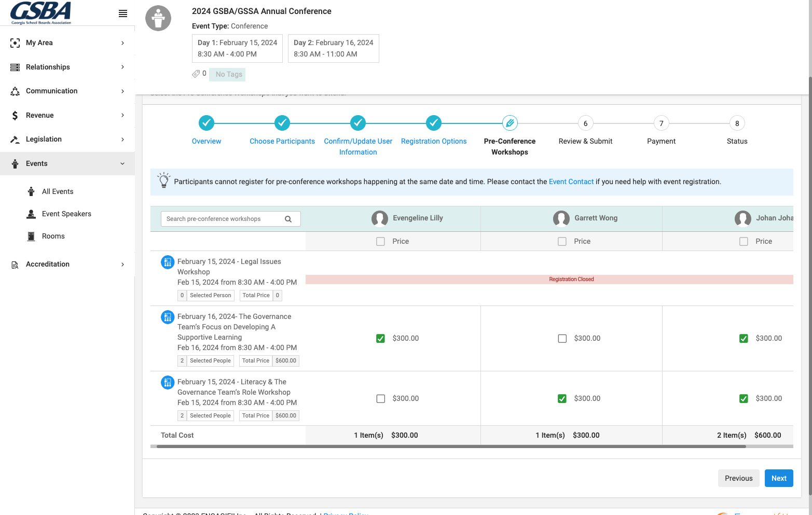Go to Confirm/Update User Information step

(x=358, y=147)
